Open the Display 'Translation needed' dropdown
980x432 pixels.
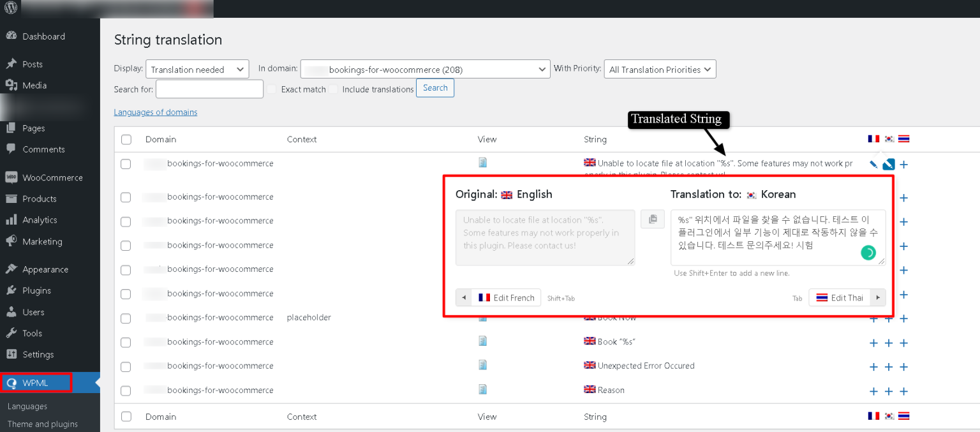tap(197, 68)
